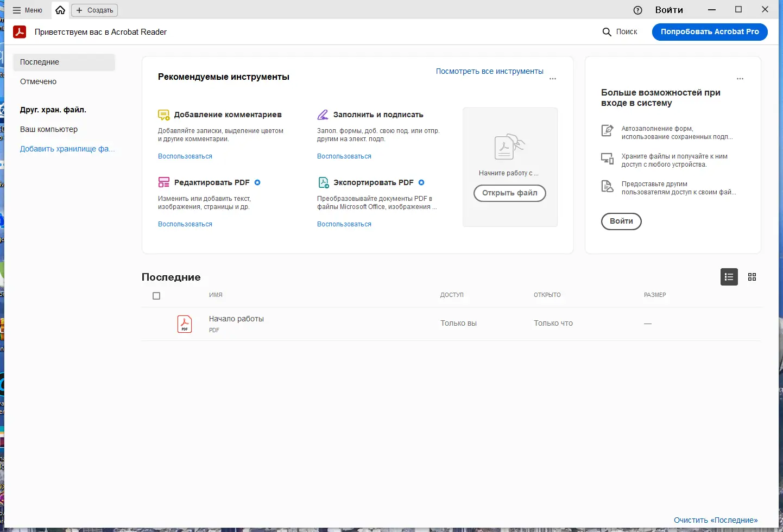783x532 pixels.
Task: Open more options in recommended tools card
Action: (553, 79)
